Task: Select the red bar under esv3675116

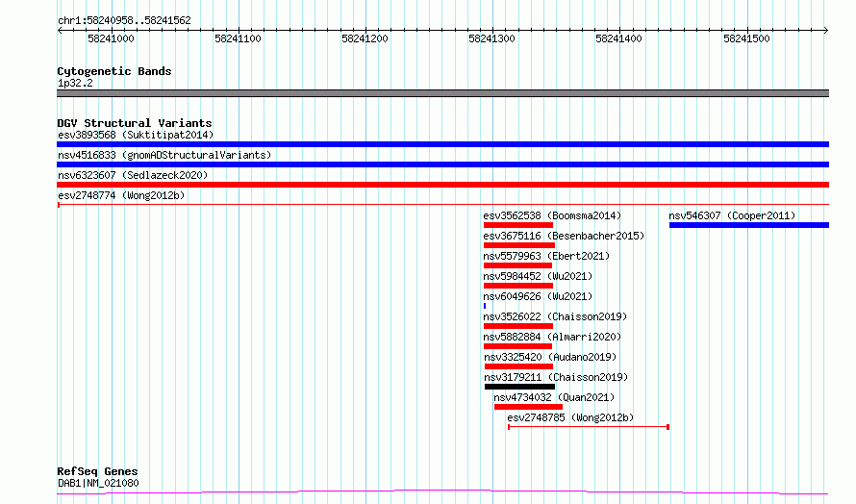Action: (x=519, y=245)
